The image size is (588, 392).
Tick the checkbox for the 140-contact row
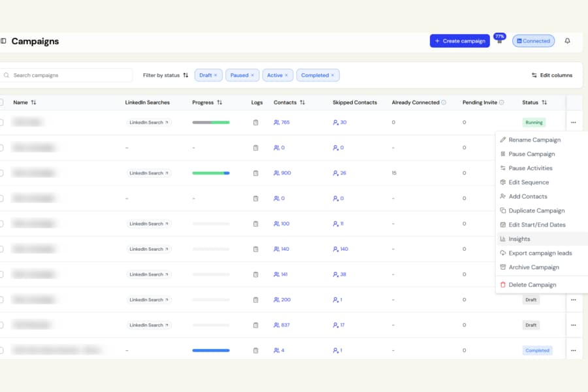pos(1,249)
